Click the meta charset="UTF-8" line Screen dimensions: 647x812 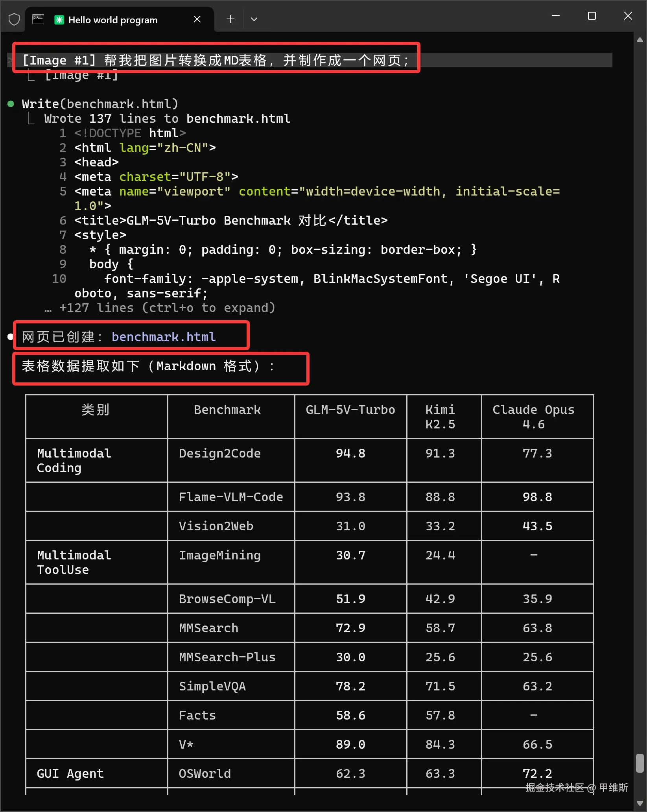(x=156, y=177)
